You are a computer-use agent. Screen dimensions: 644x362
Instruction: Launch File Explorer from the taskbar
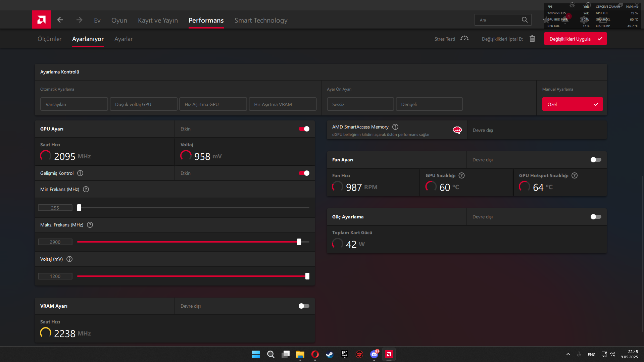300,354
